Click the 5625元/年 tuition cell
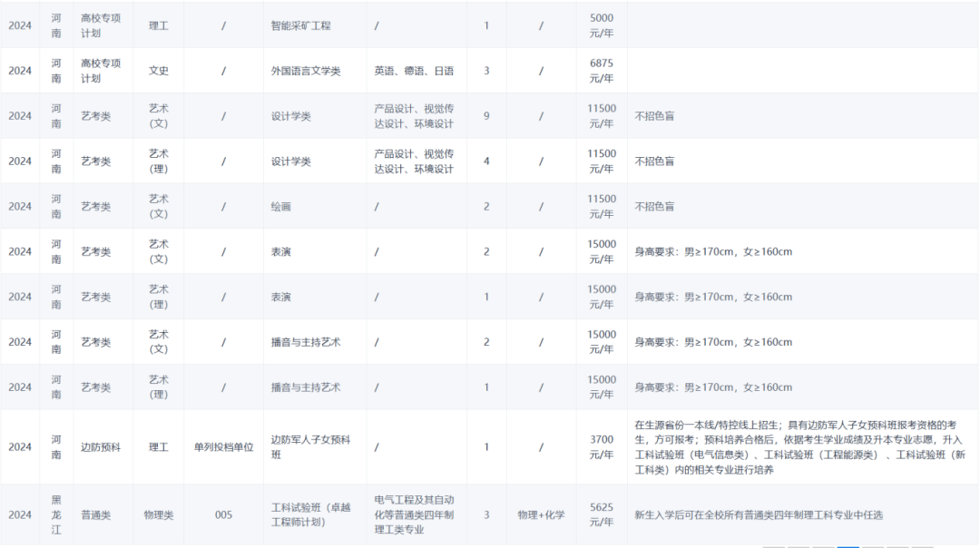Image resolution: width=980 pixels, height=548 pixels. tap(602, 514)
